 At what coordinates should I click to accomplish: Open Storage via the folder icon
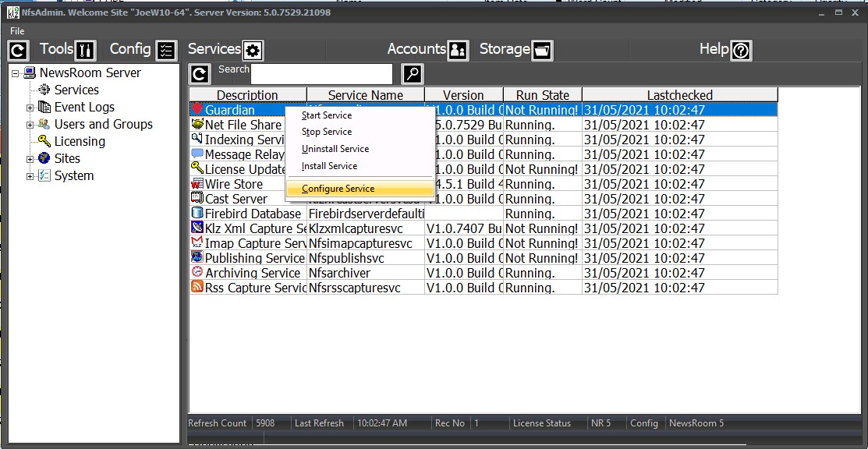542,51
